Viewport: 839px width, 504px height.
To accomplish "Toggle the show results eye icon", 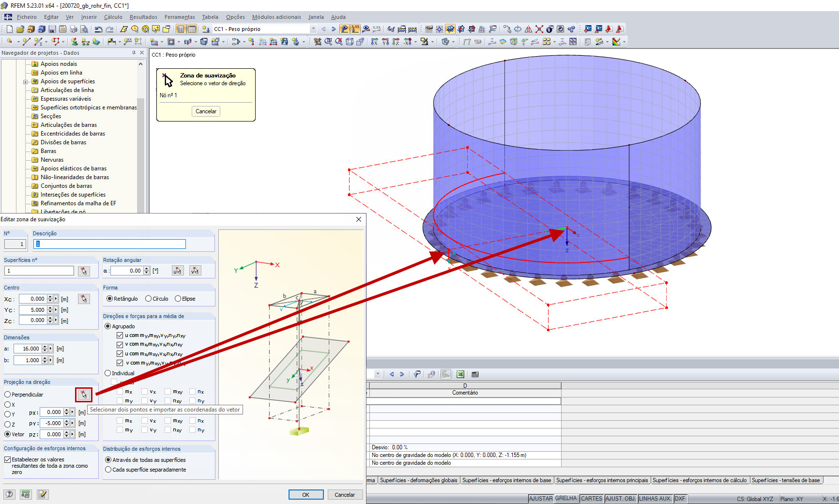I will coord(366,29).
